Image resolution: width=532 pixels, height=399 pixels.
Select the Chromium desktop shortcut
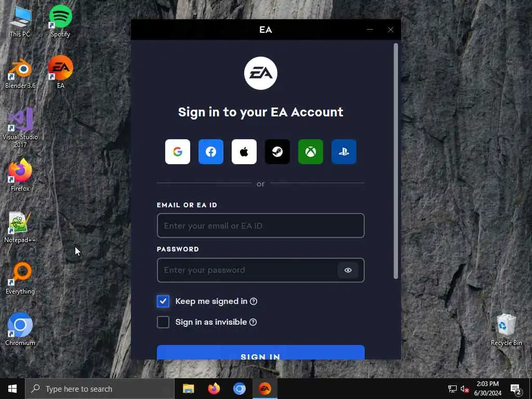20,329
